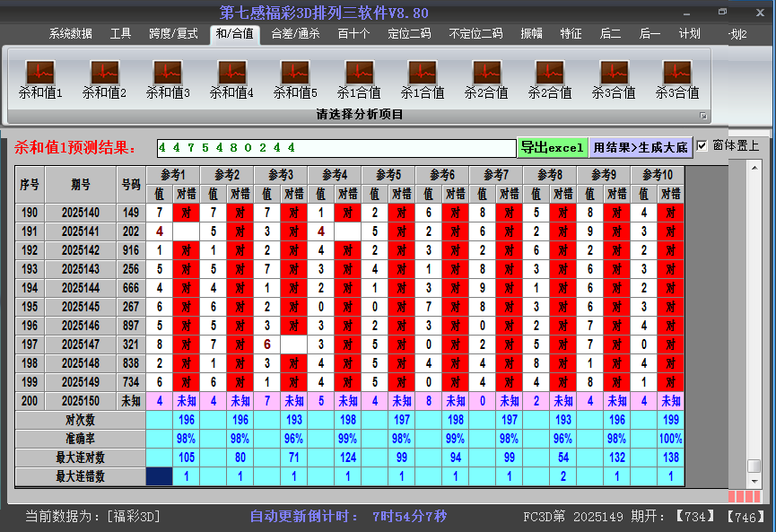Select the period cell 2025140
The width and height of the screenshot is (776, 532).
[x=81, y=213]
